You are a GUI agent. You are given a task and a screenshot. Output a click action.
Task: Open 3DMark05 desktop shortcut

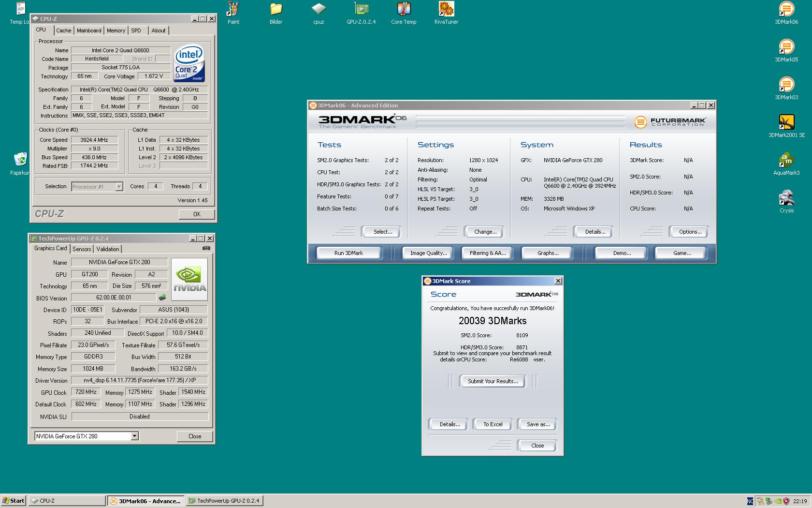[x=786, y=50]
